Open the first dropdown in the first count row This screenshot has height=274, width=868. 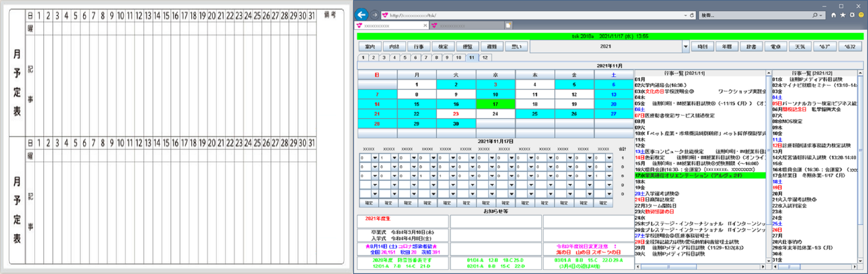tap(375, 158)
